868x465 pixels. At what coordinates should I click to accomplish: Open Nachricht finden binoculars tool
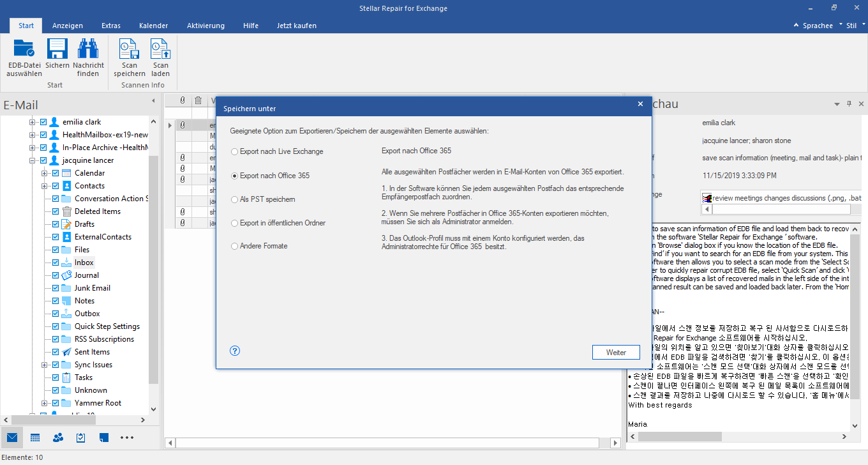point(88,50)
